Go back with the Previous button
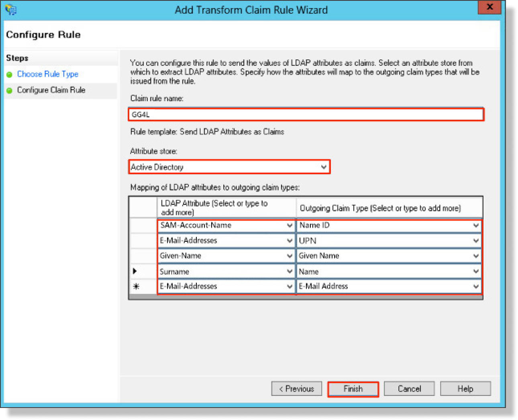Screen dimensions: 518x420 297,389
